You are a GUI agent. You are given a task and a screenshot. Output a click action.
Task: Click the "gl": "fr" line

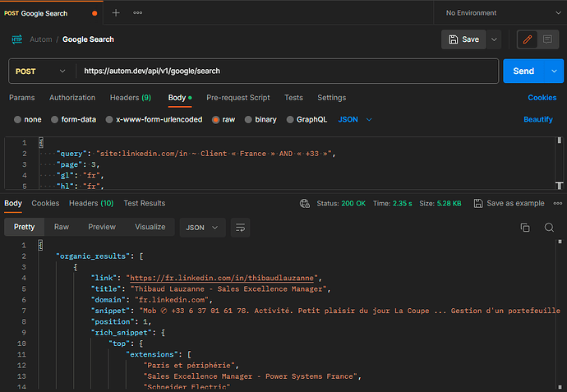click(x=80, y=175)
